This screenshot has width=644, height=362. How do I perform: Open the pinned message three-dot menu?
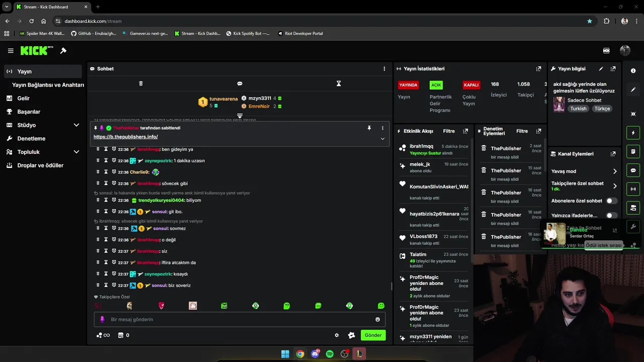coord(382,128)
